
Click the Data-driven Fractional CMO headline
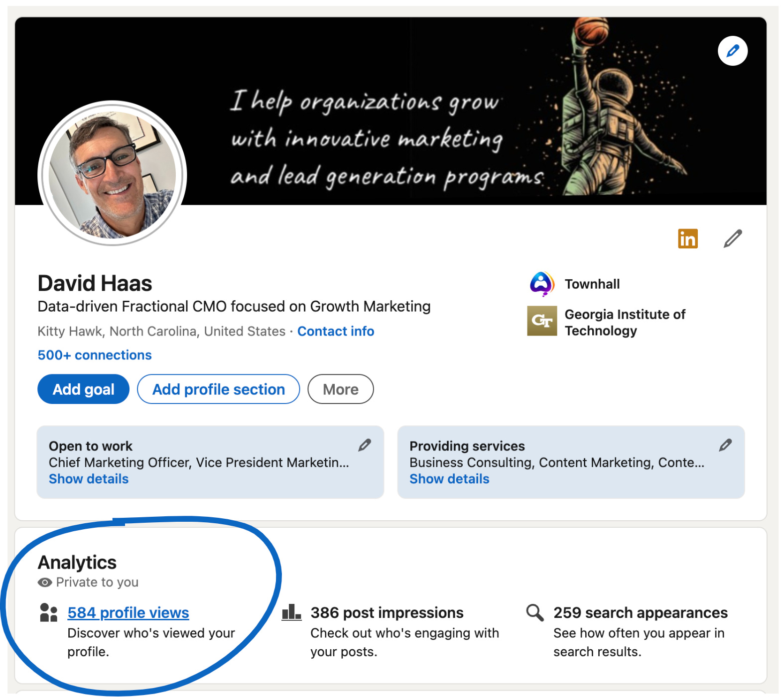click(x=234, y=306)
